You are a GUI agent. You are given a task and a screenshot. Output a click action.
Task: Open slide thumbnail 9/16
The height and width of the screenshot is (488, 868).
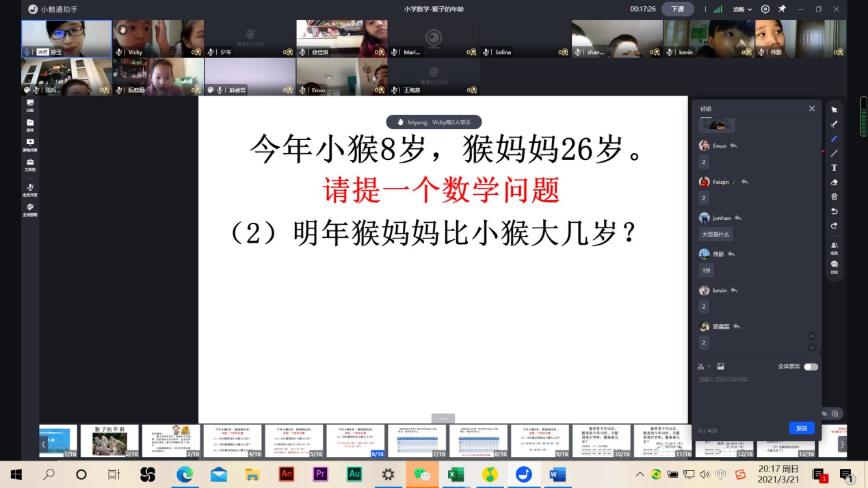coord(540,441)
